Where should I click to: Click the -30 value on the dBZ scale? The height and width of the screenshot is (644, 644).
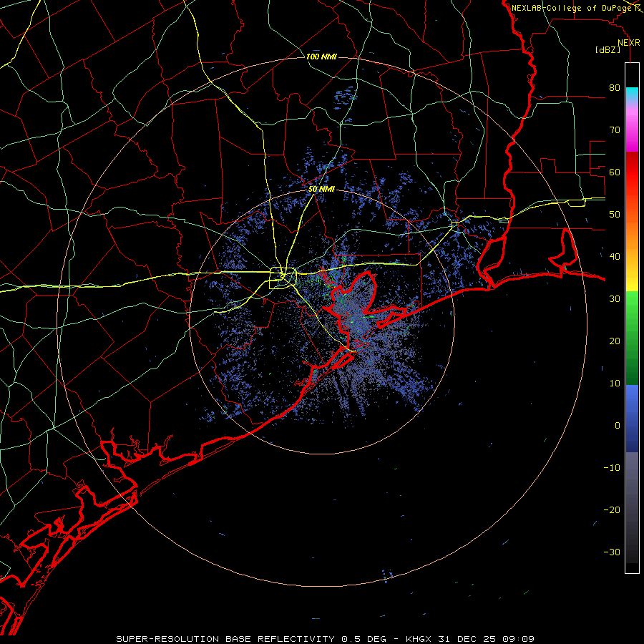[x=612, y=552]
